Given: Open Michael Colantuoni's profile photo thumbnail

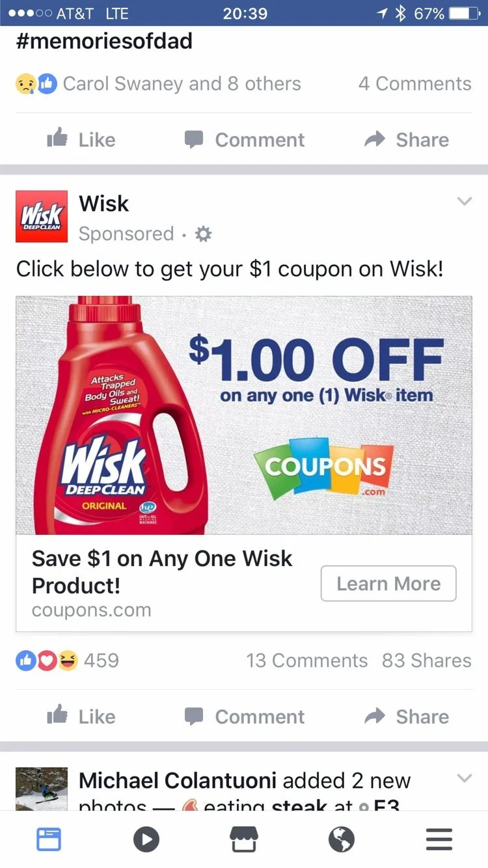Looking at the screenshot, I should click(x=42, y=789).
